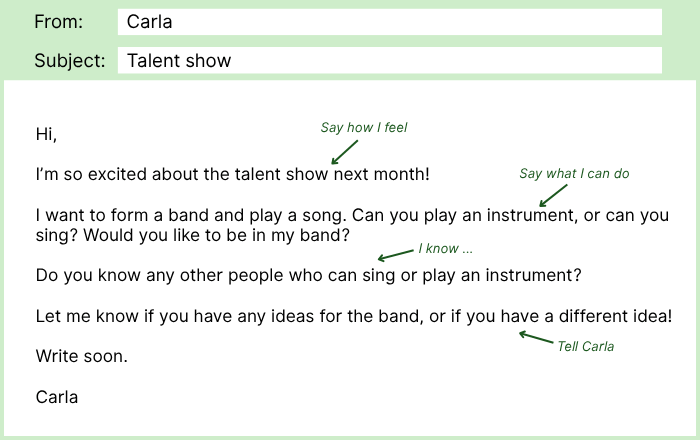700x440 pixels.
Task: Select the 'Tell Carla' annotation
Action: [x=585, y=346]
